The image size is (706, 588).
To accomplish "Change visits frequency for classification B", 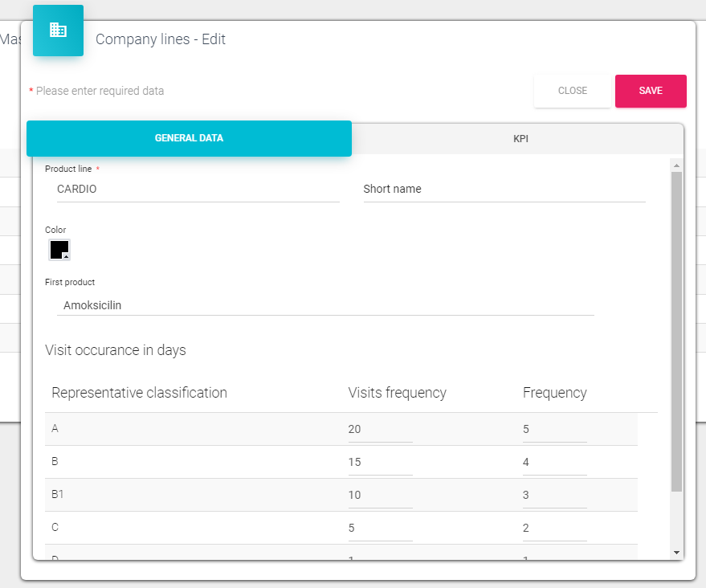I will point(380,463).
